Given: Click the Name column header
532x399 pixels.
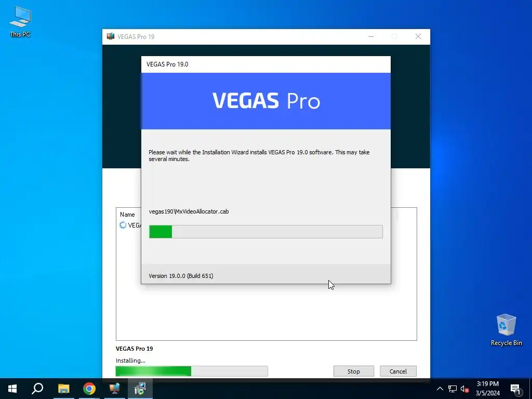Looking at the screenshot, I should 127,215.
